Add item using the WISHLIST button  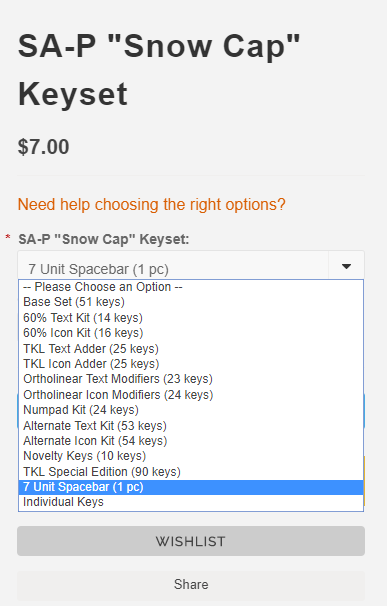click(x=191, y=541)
